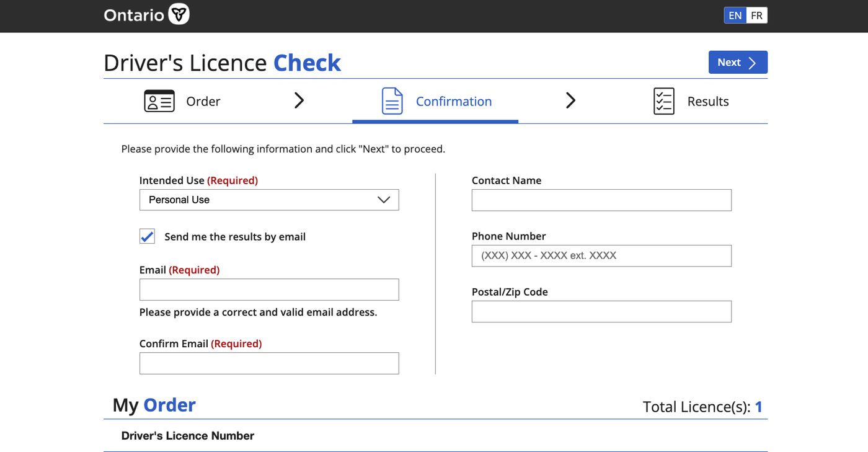This screenshot has height=452, width=868.
Task: Select the Confirmation step tab
Action: coord(435,101)
